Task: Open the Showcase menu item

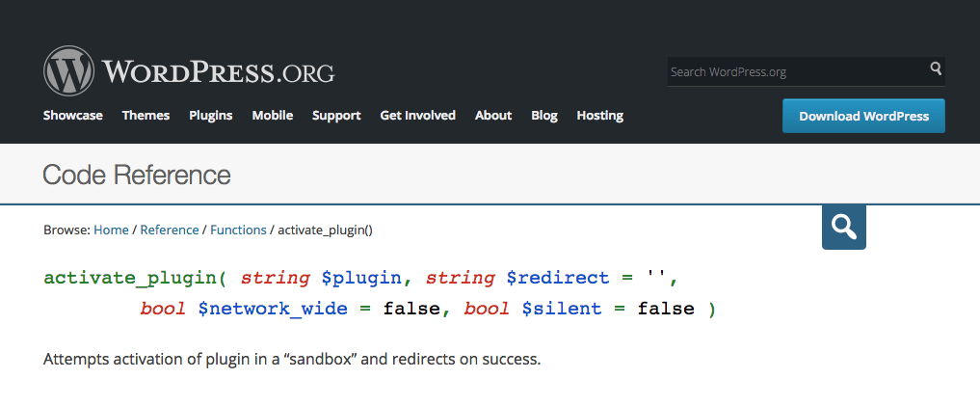Action: (72, 116)
